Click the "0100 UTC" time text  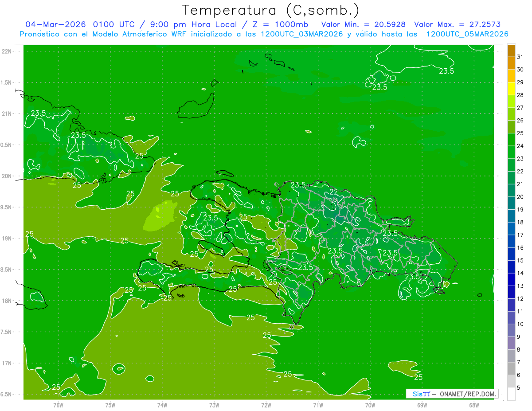point(114,24)
